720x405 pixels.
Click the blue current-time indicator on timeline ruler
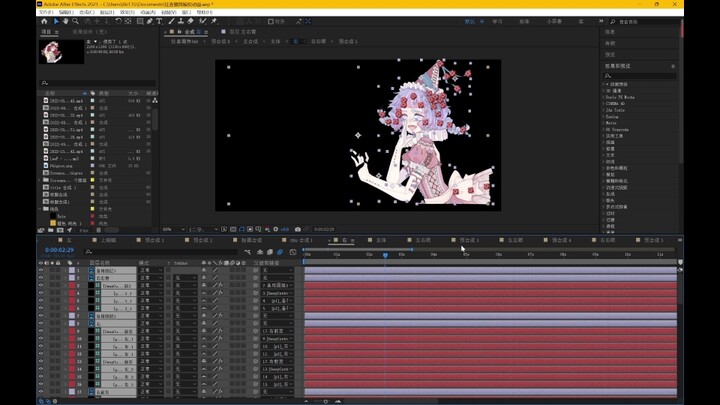385,255
